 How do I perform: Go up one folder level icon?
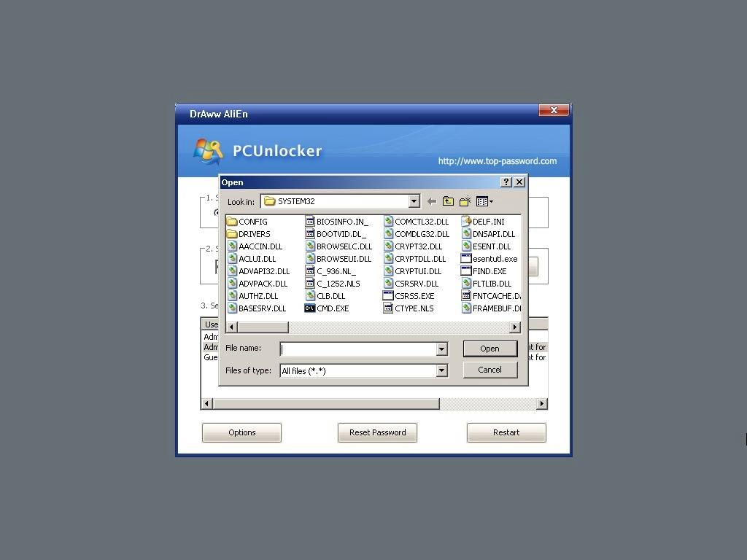point(448,201)
